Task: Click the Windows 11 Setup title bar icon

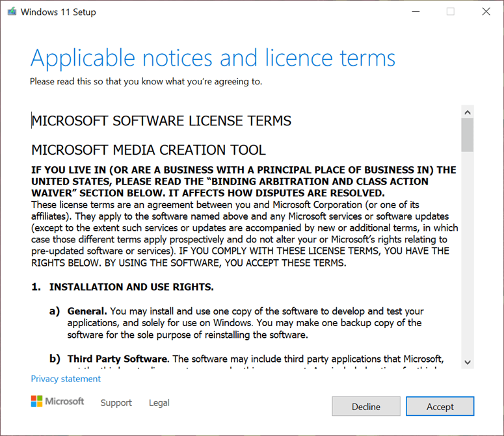Action: 12,12
